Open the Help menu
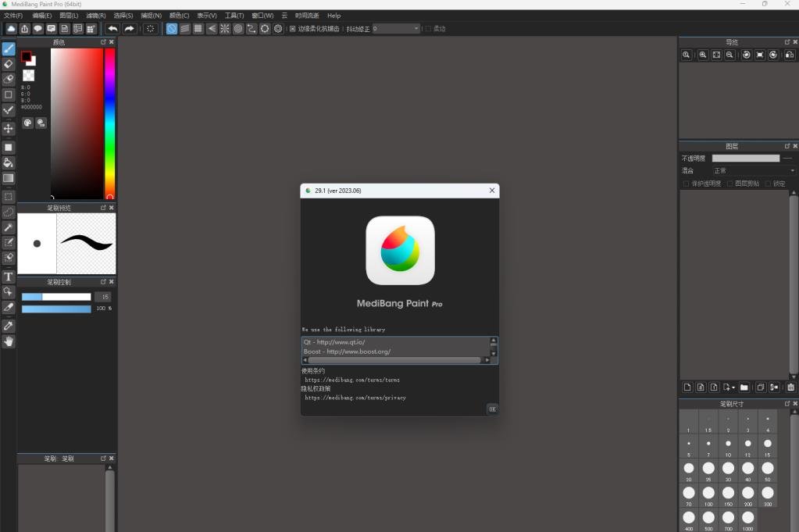 [334, 16]
